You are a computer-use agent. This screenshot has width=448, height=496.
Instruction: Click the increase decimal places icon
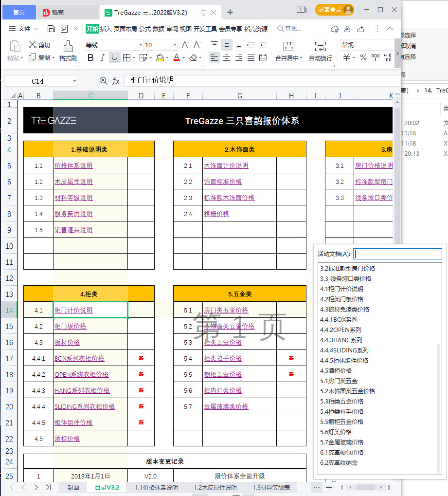(x=388, y=57)
